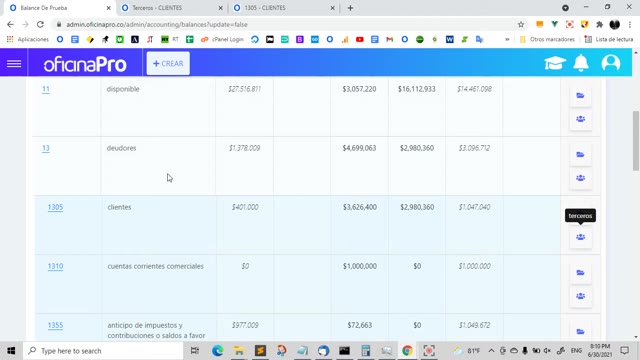
Task: Open the notifications bell icon
Action: pos(581,63)
